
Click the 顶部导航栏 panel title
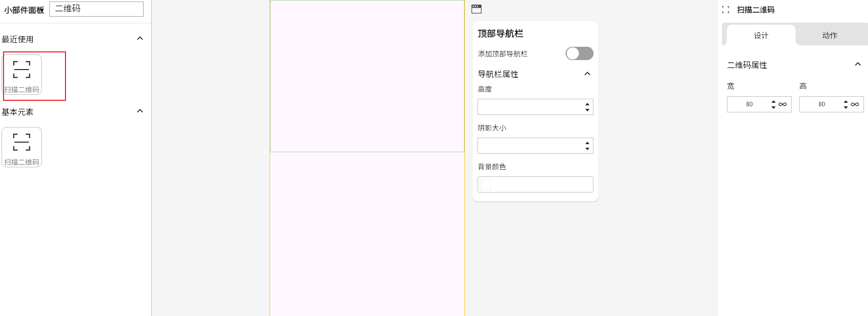point(500,33)
